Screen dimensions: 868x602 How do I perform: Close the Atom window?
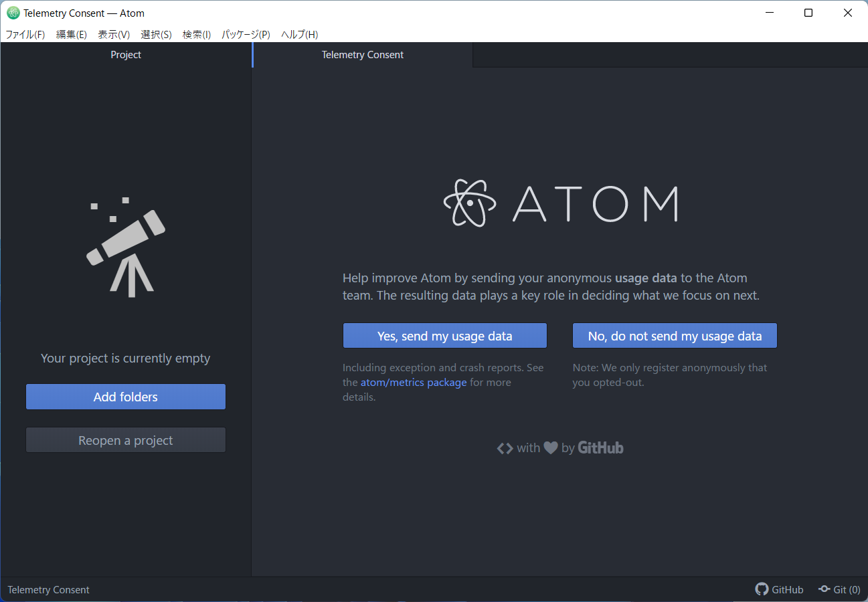point(848,13)
